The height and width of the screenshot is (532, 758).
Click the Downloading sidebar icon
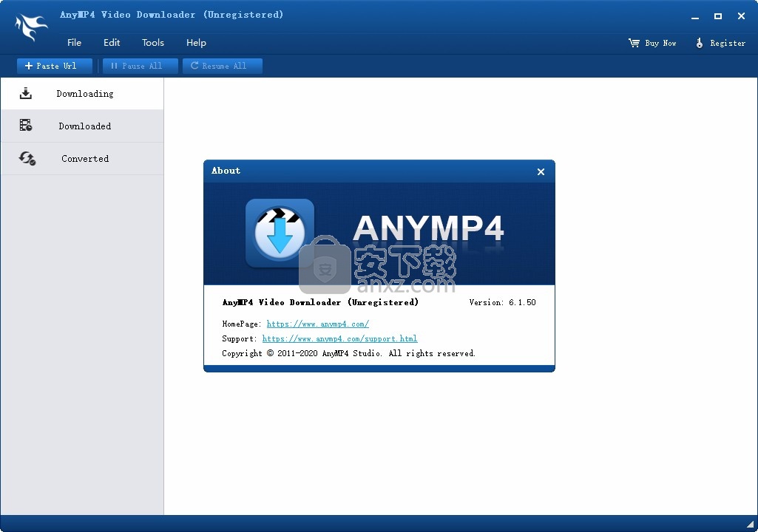(26, 94)
